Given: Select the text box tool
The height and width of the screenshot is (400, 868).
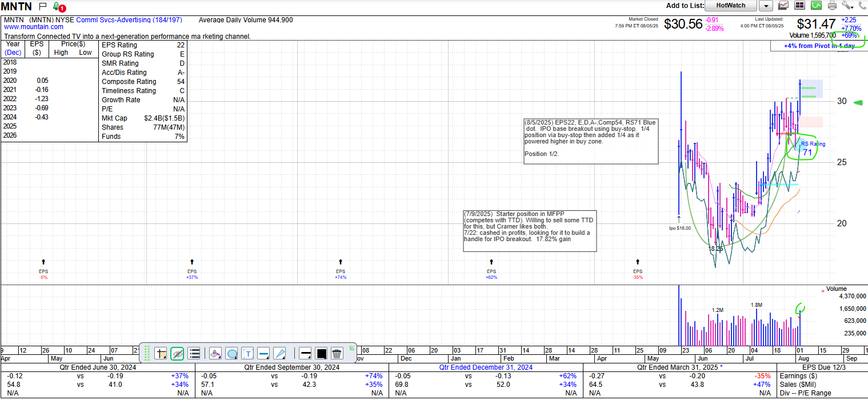Looking at the screenshot, I should click(248, 353).
